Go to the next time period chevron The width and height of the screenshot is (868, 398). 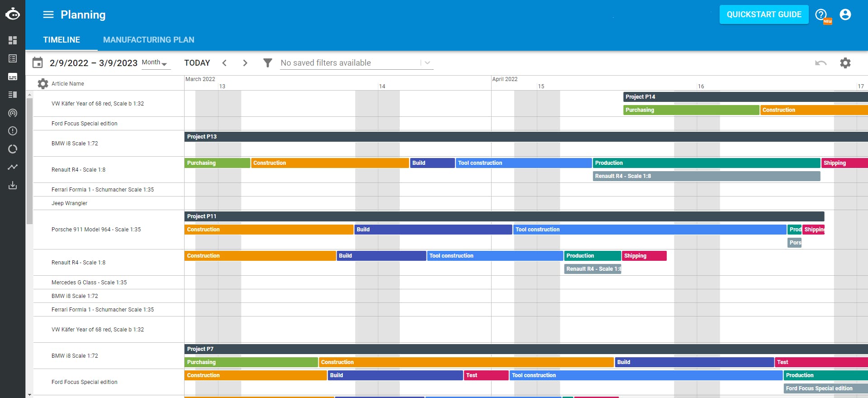(245, 63)
